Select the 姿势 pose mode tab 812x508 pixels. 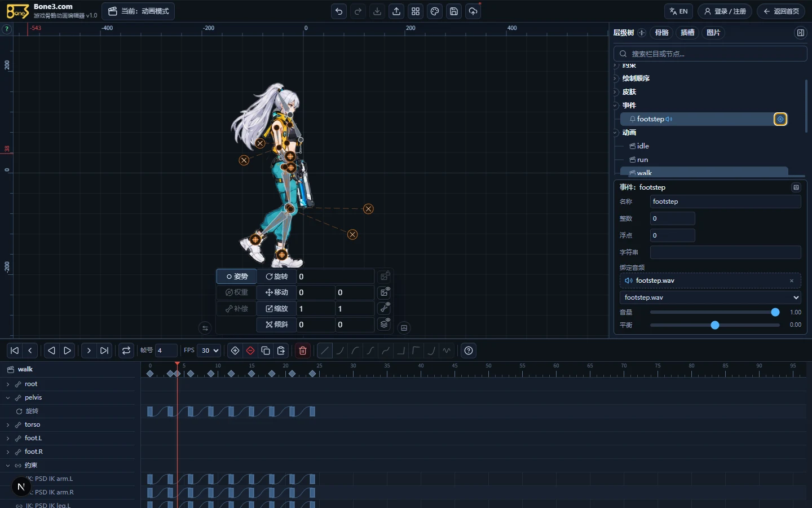237,277
